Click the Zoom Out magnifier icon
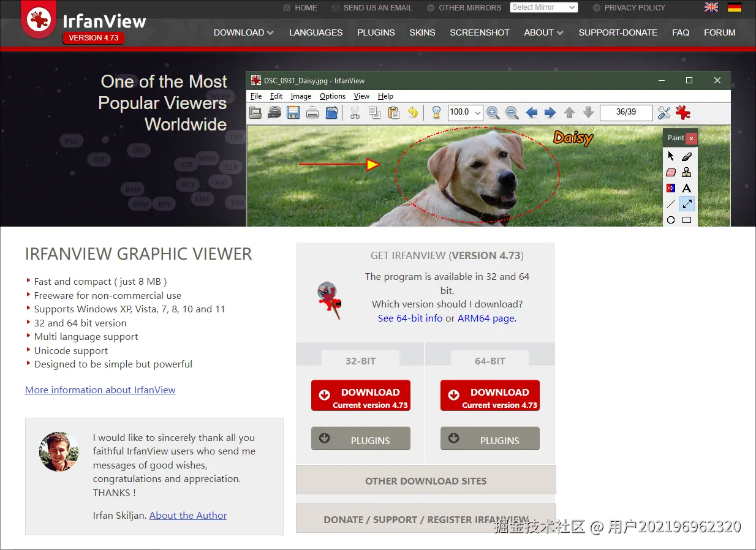The height and width of the screenshot is (550, 756). tap(512, 113)
